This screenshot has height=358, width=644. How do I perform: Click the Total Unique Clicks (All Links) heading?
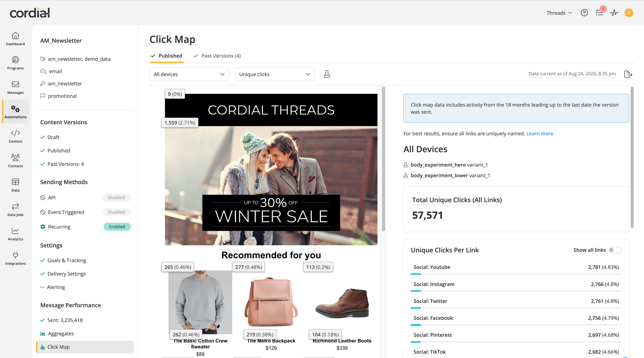point(457,200)
